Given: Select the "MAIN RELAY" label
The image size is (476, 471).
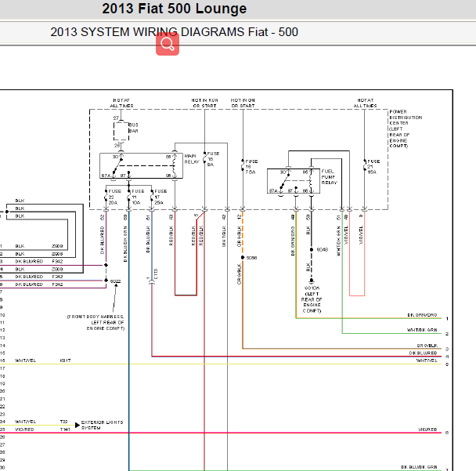Looking at the screenshot, I should (x=192, y=158).
